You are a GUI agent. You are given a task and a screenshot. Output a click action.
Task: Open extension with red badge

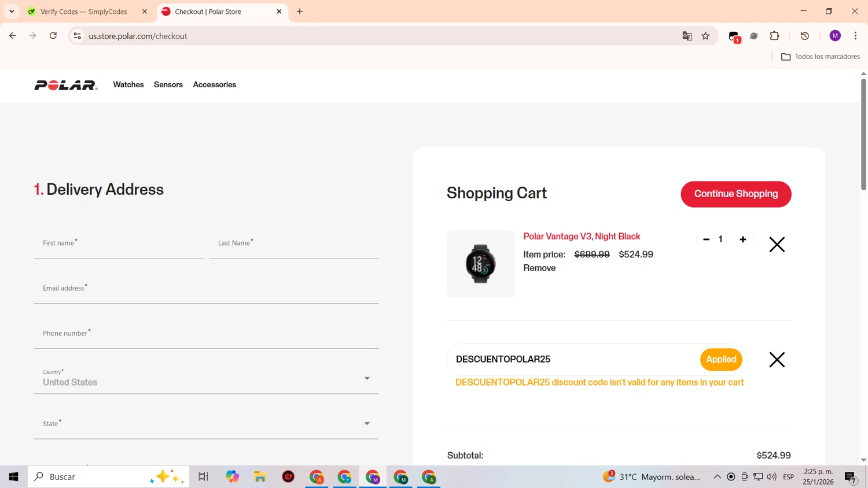735,37
